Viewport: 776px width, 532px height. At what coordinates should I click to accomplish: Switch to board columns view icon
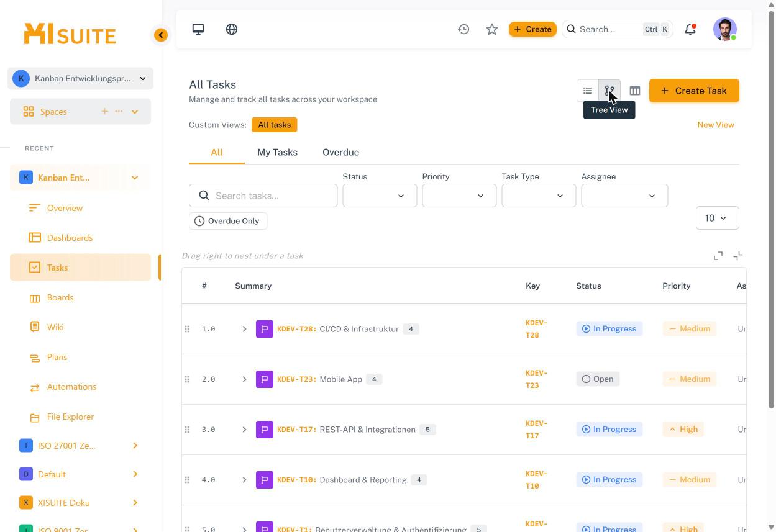tap(635, 91)
